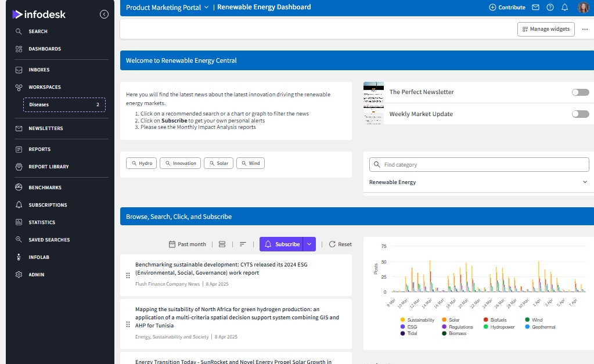The width and height of the screenshot is (594, 364).
Task: Turn on Weekly Market Update toggle
Action: (580, 114)
